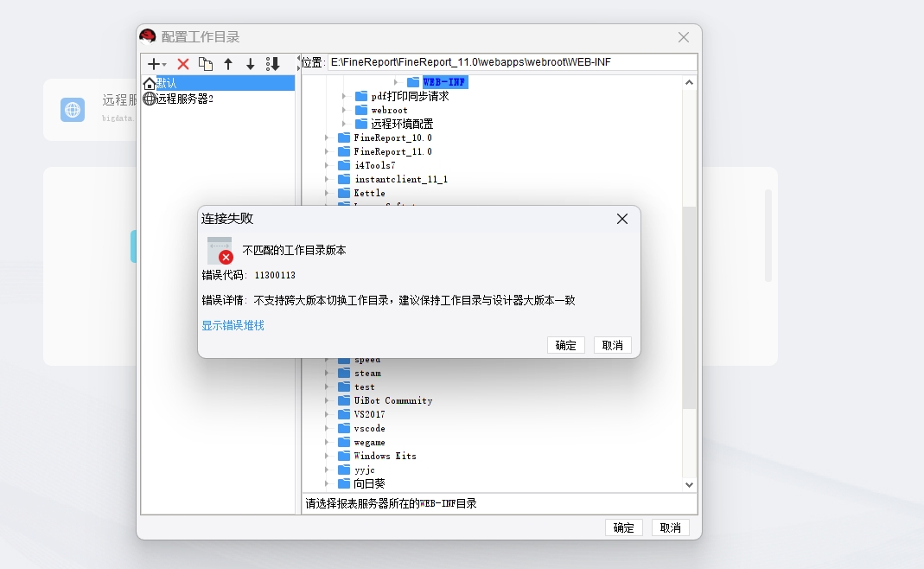The width and height of the screenshot is (924, 569).
Task: Expand the 向日葵 folder node
Action: click(x=327, y=483)
